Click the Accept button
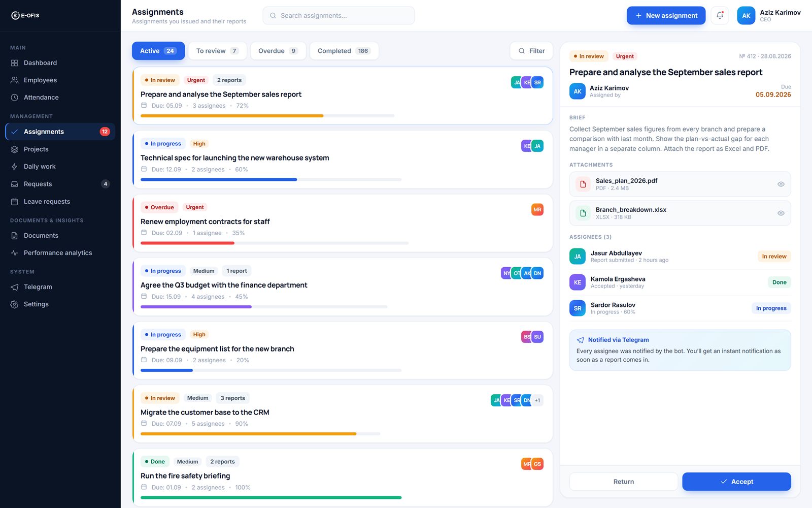 click(736, 482)
